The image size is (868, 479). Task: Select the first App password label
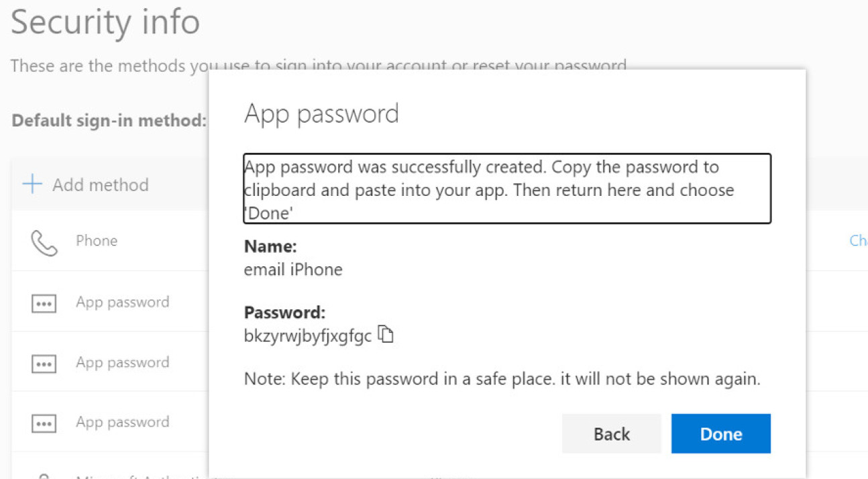122,302
